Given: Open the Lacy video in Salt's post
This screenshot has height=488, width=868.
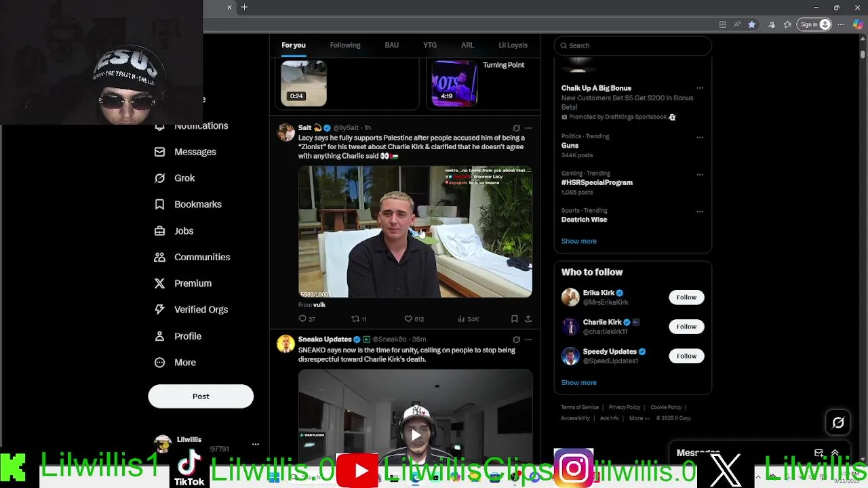Looking at the screenshot, I should (x=415, y=232).
